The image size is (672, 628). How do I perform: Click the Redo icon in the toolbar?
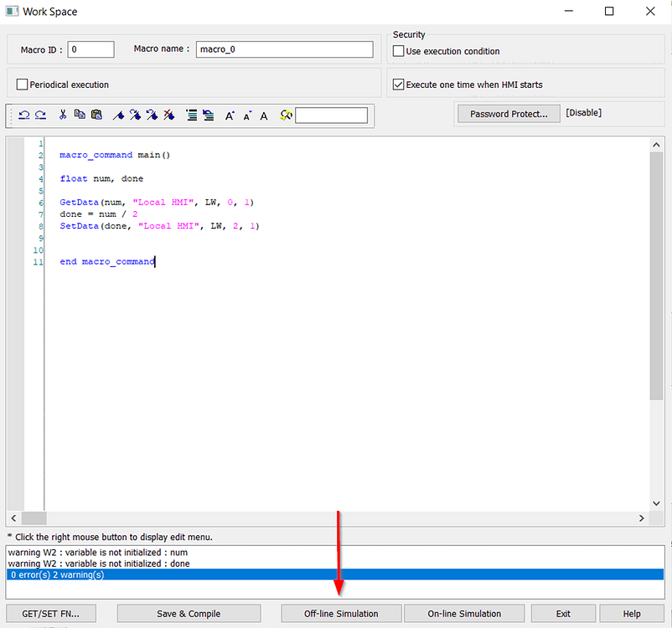click(40, 115)
